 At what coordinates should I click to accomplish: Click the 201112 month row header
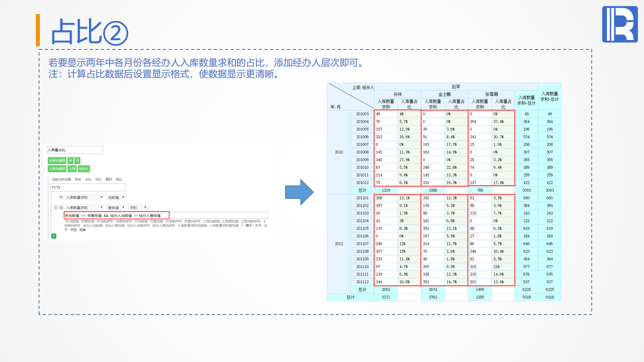point(362,282)
